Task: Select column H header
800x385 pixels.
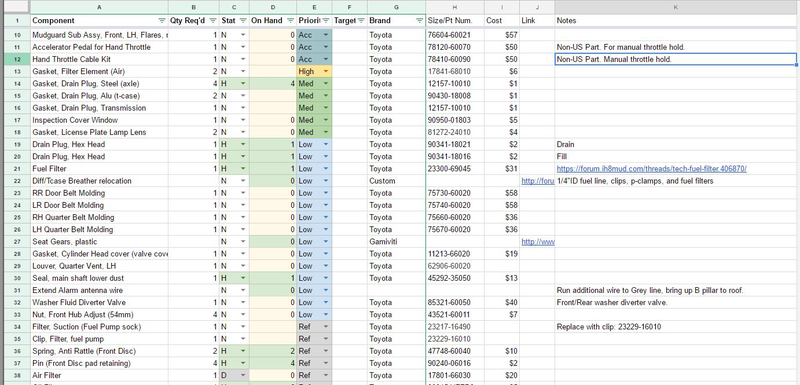Action: (455, 7)
